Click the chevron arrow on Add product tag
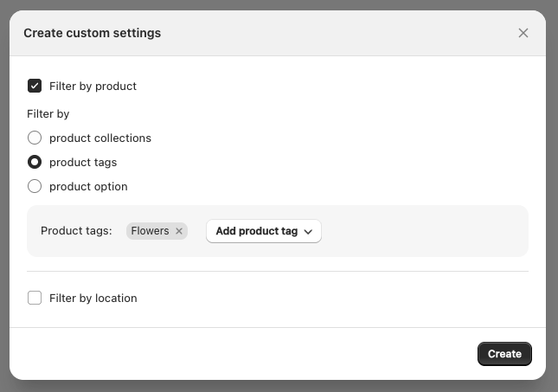The height and width of the screenshot is (392, 558). click(x=308, y=232)
